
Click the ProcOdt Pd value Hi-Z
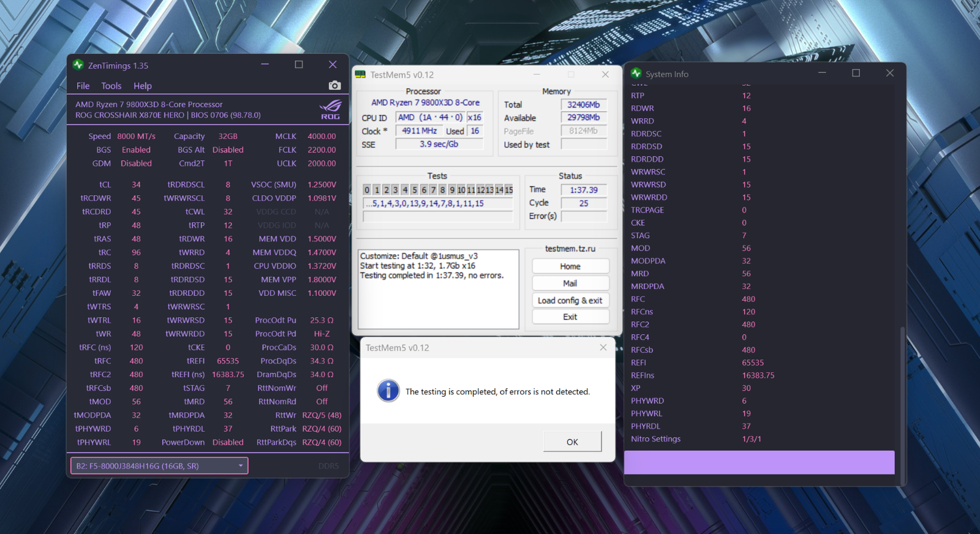click(x=322, y=334)
